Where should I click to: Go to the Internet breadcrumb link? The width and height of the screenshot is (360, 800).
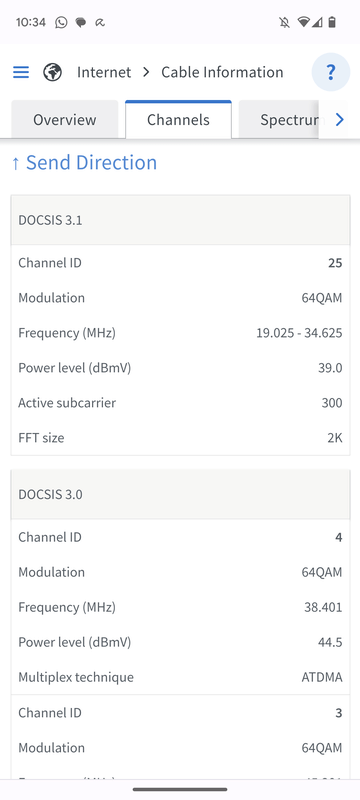click(104, 72)
